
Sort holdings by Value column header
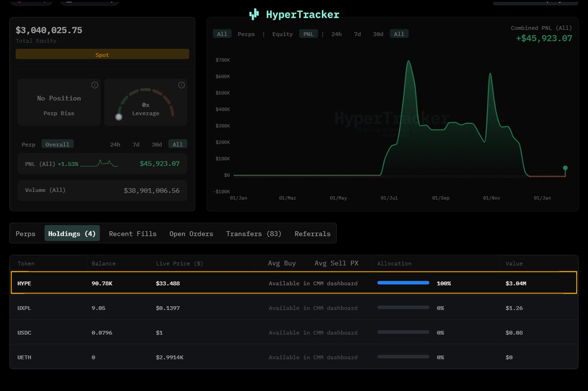[514, 264]
